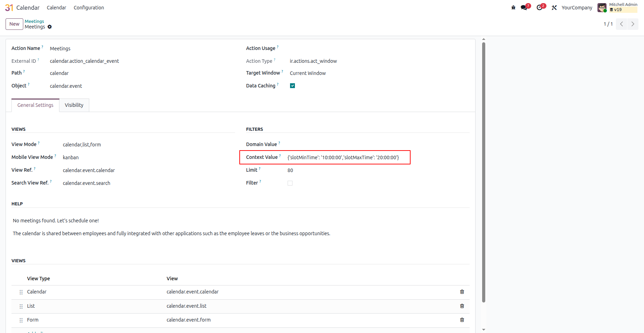644x333 pixels.
Task: Show the Context Value help question mark
Action: 280,155
